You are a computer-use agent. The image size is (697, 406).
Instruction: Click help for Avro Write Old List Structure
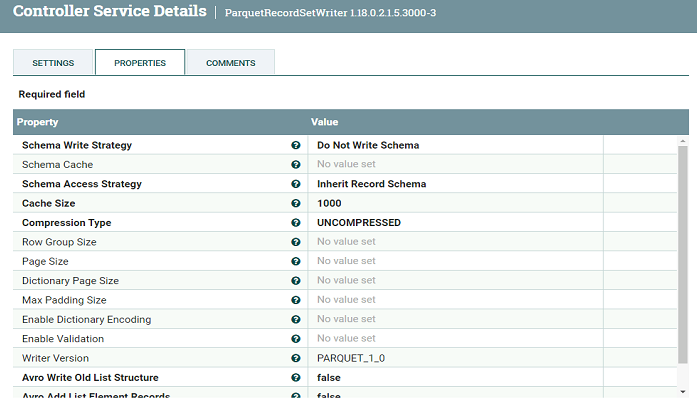[x=296, y=378]
